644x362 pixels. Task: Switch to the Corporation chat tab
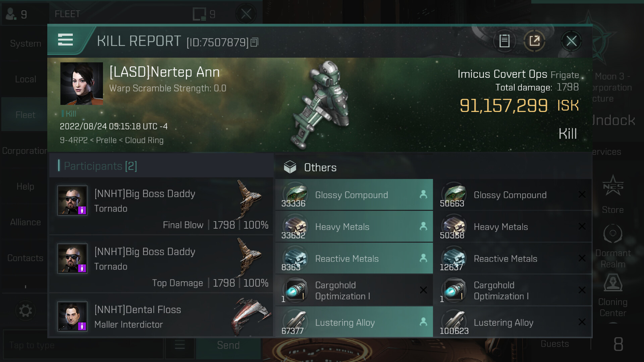coord(24,151)
